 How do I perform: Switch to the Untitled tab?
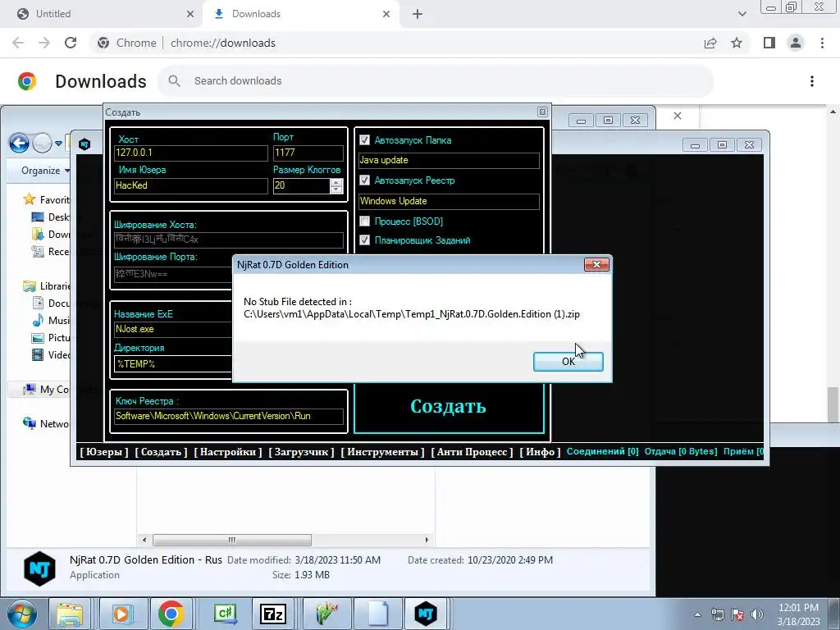(x=101, y=14)
